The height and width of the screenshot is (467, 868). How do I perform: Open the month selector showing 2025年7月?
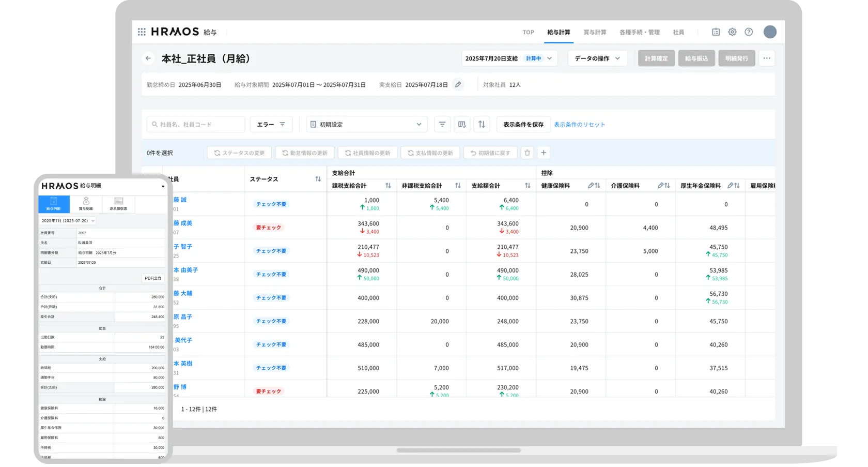67,220
